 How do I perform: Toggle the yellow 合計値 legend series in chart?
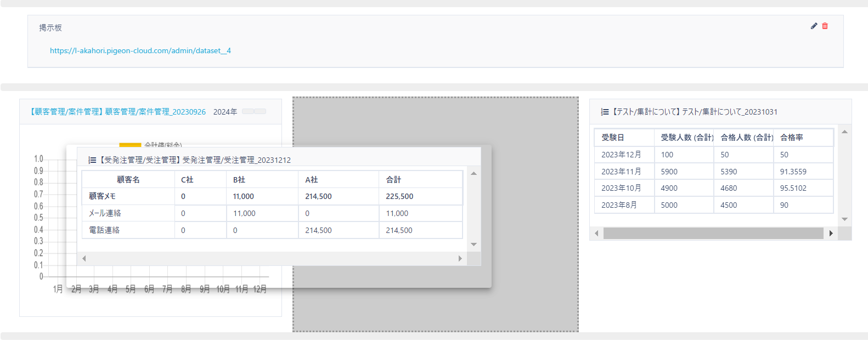coord(130,145)
